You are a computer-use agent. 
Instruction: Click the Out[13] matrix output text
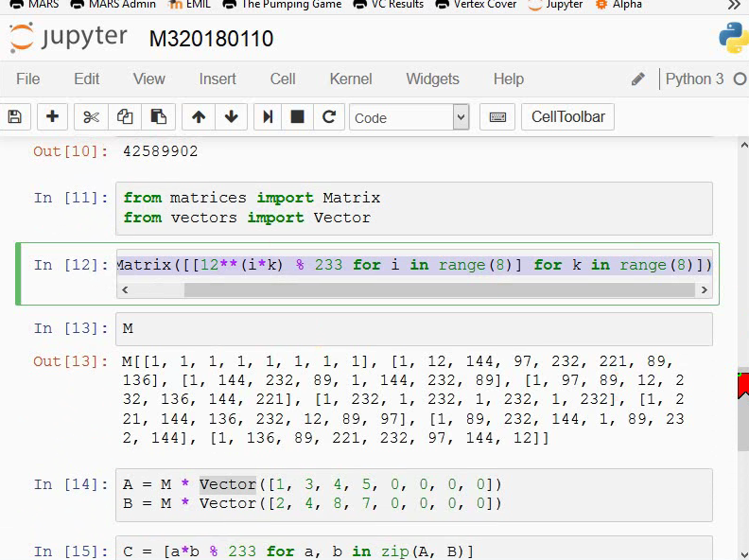pyautogui.click(x=404, y=399)
